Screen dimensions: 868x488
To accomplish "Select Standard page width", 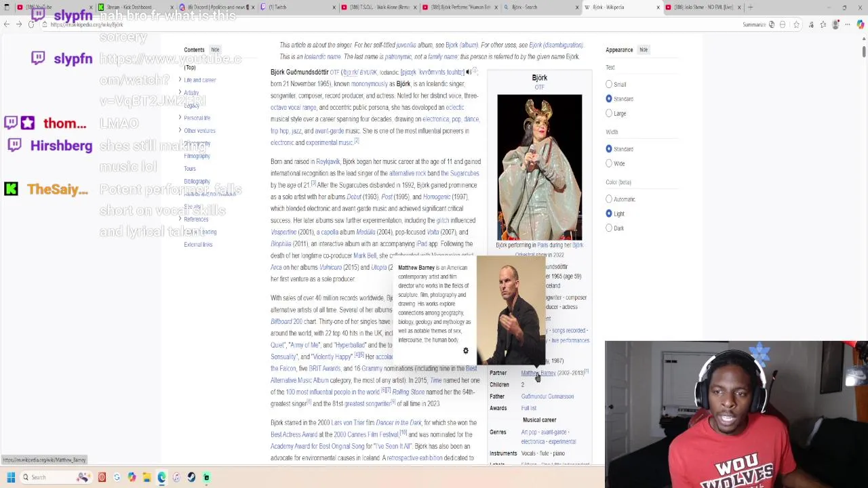I will [609, 148].
